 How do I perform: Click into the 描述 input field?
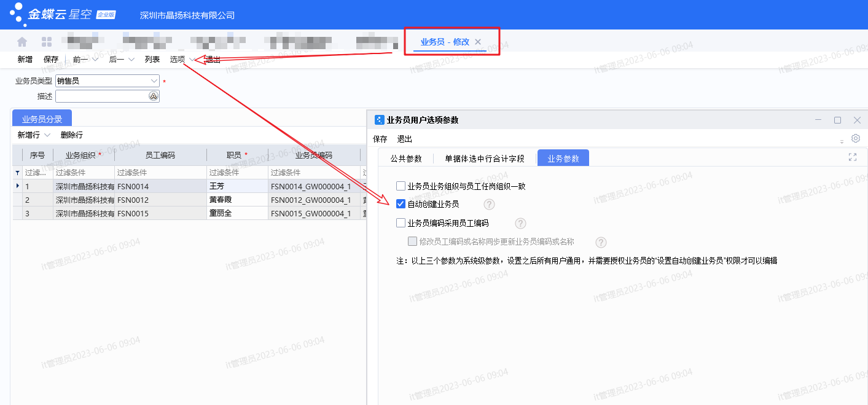102,96
